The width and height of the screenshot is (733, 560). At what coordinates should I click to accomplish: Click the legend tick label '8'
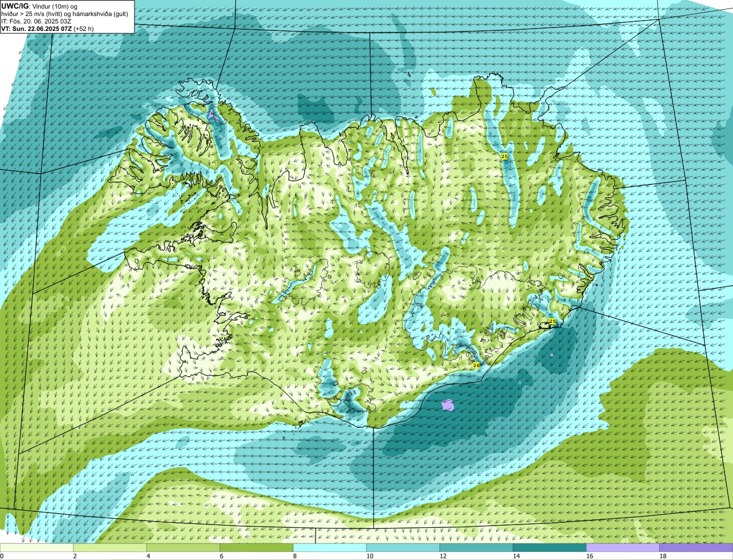click(295, 556)
